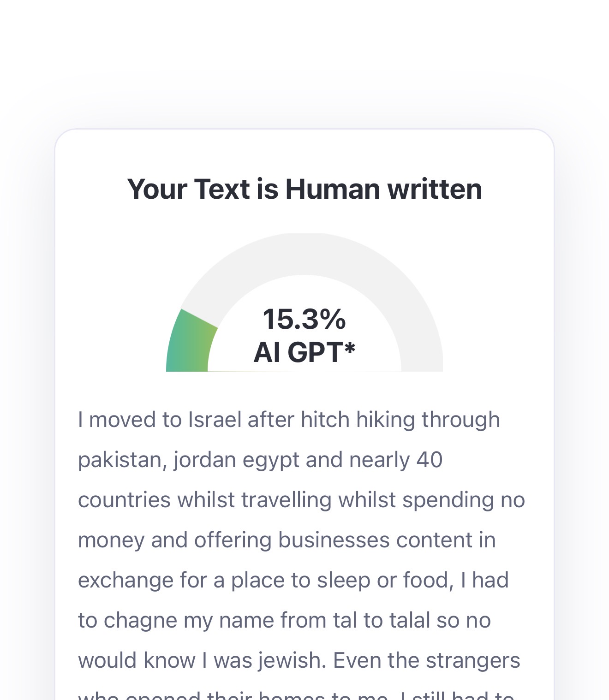The height and width of the screenshot is (700, 609).
Task: Click the word 'travelling' in the paragraph
Action: click(x=286, y=500)
